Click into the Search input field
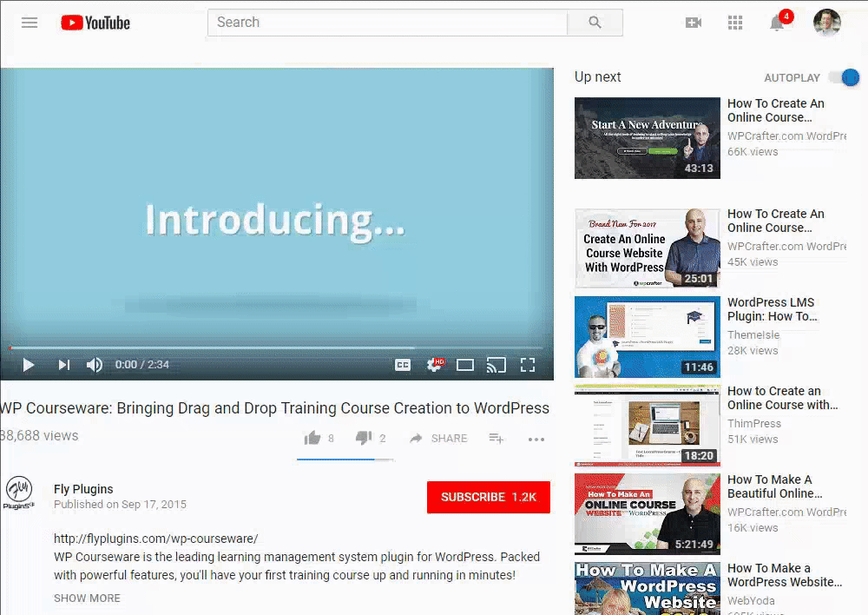This screenshot has height=615, width=868. pos(387,23)
